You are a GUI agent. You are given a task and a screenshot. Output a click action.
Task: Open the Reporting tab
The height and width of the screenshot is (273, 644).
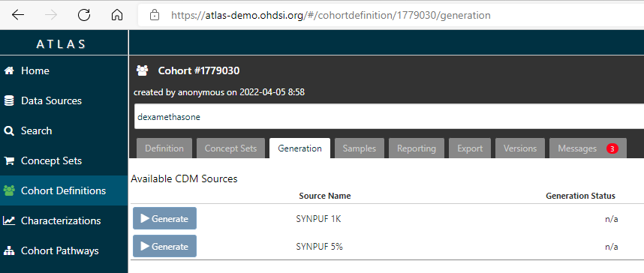click(417, 148)
